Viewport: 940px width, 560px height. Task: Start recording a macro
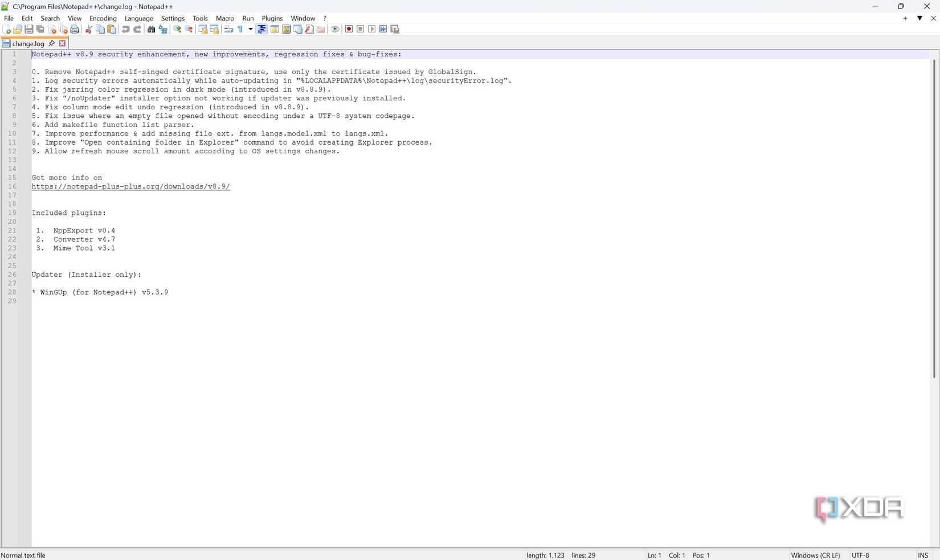coord(349,29)
